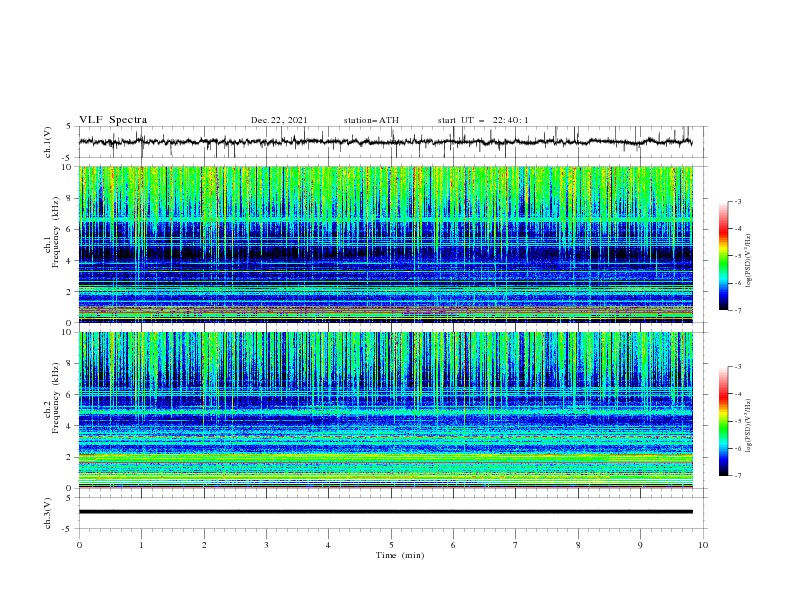Click the "-5" tick on ch.1(V) axis
Screen dimensions: 792x612
67,158
